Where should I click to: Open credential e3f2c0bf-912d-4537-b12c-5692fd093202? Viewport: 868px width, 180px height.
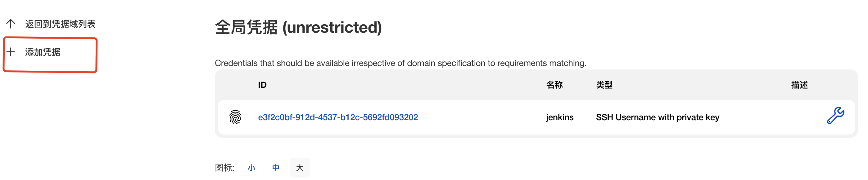[x=338, y=117]
